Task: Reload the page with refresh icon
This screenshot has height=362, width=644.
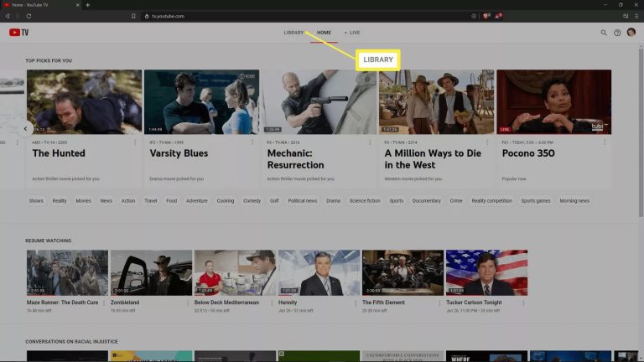Action: click(x=29, y=16)
